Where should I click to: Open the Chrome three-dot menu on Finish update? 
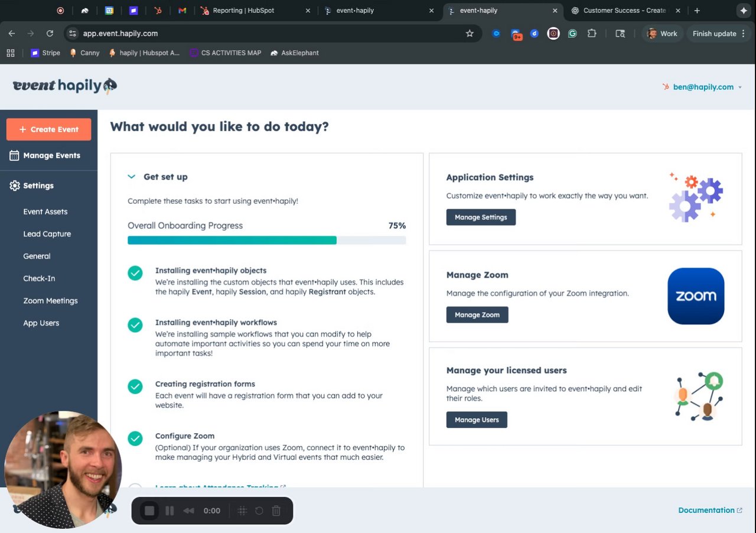tap(743, 34)
